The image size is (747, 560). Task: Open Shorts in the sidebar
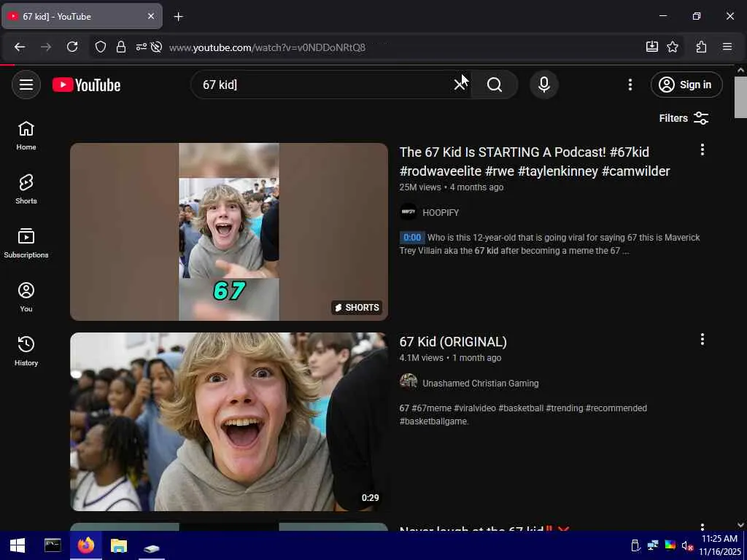click(x=26, y=190)
